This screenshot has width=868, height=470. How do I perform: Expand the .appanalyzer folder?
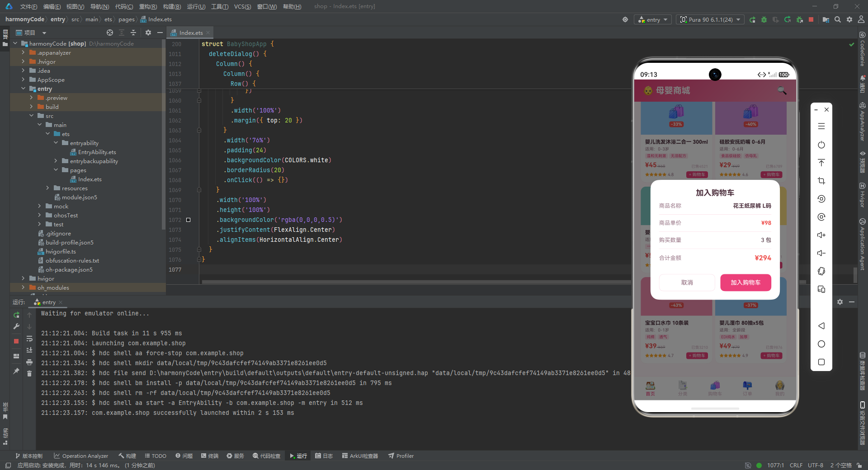(23, 52)
